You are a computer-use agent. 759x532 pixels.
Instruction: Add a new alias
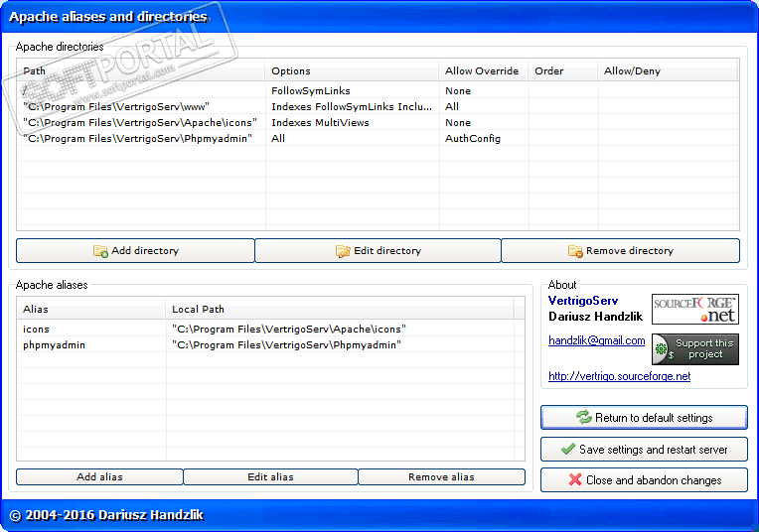(99, 476)
